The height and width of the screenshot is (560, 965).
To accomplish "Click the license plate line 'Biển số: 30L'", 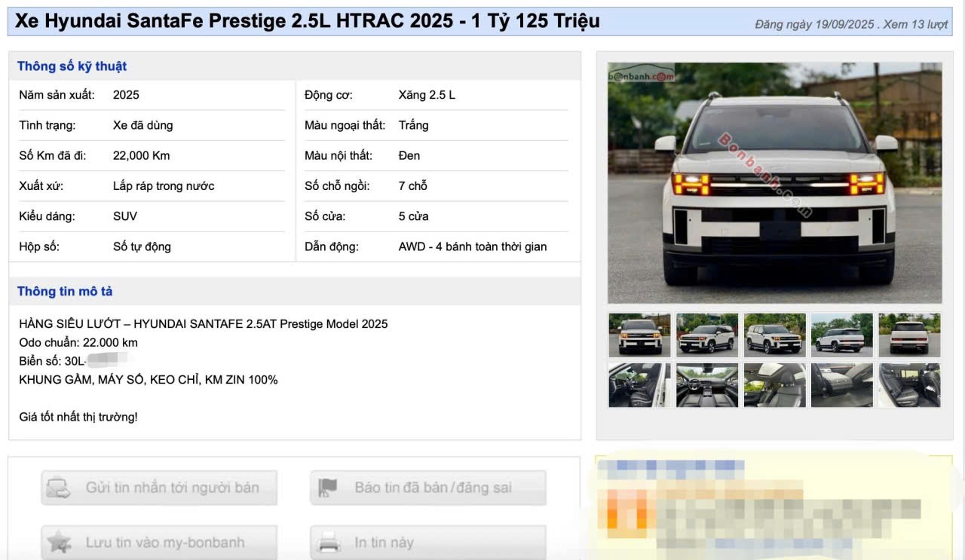I will (x=53, y=361).
